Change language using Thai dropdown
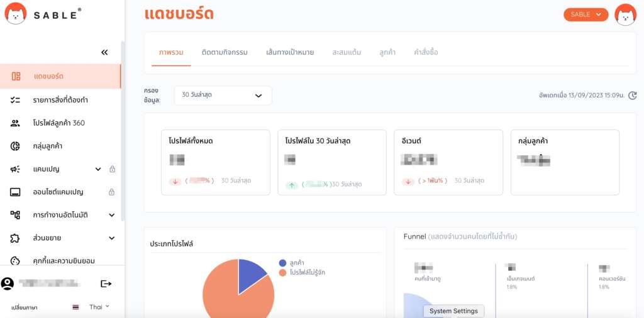The height and width of the screenshot is (318, 644). tap(99, 307)
